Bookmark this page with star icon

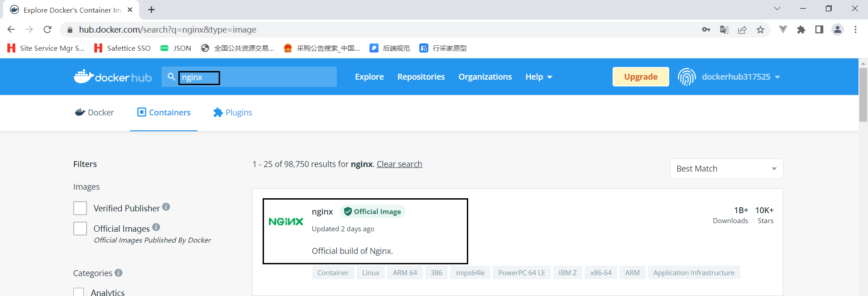[x=760, y=30]
